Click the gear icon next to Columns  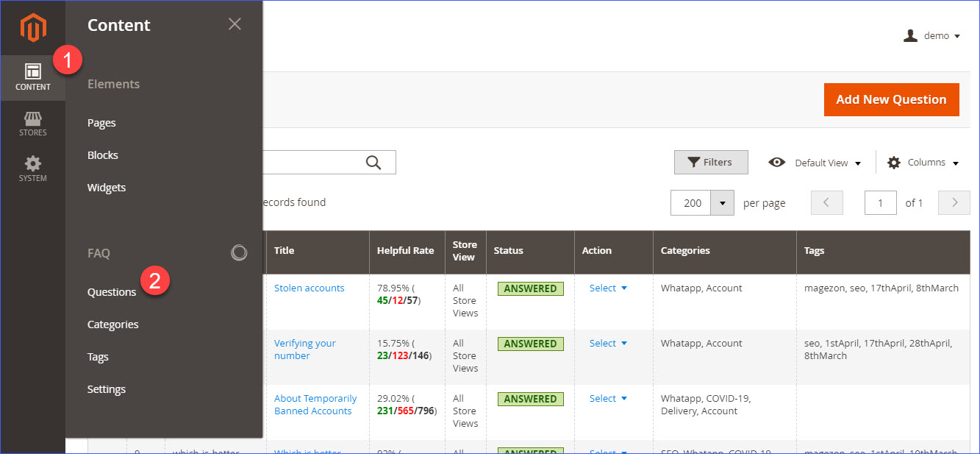click(x=893, y=162)
